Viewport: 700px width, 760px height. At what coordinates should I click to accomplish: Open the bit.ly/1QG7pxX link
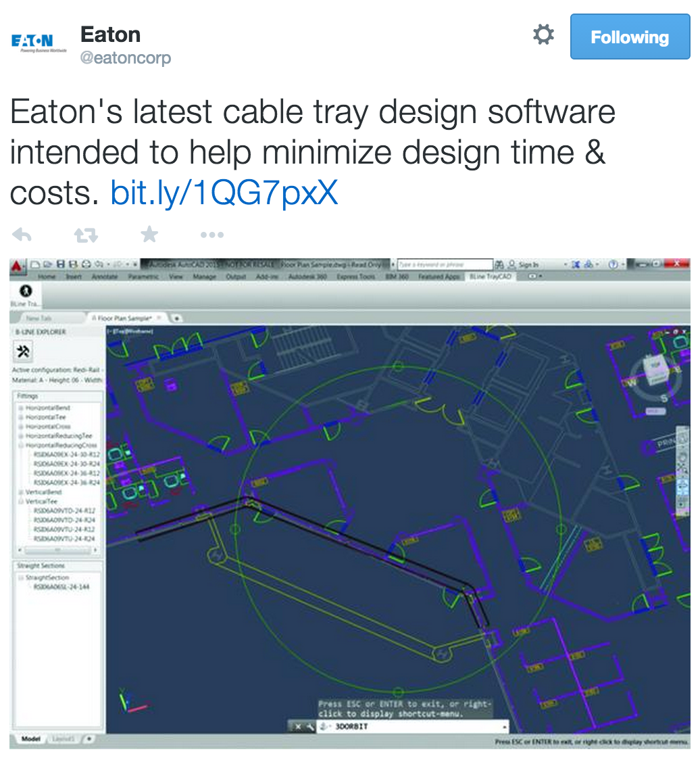[224, 193]
